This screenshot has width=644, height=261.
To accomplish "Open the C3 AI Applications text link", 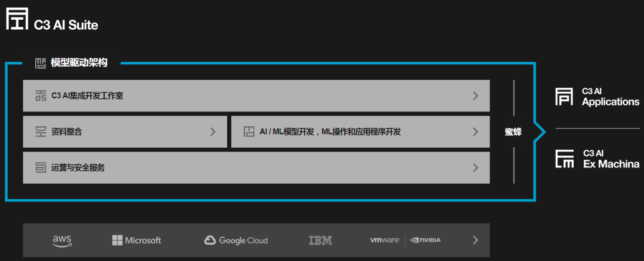I will coord(611,97).
